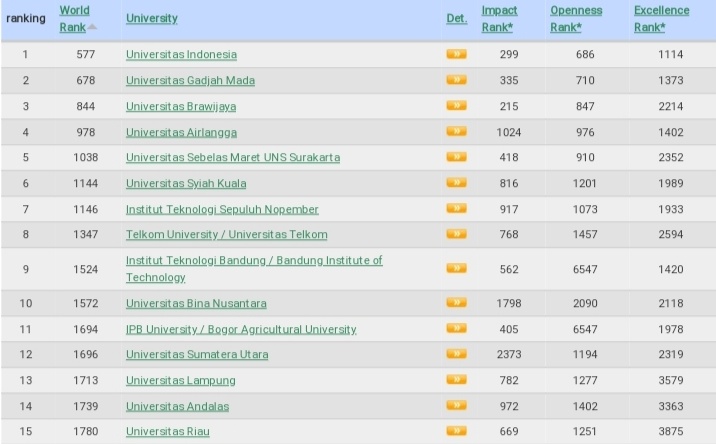Open details icon for Universitas Syiah Kuala

(x=456, y=183)
